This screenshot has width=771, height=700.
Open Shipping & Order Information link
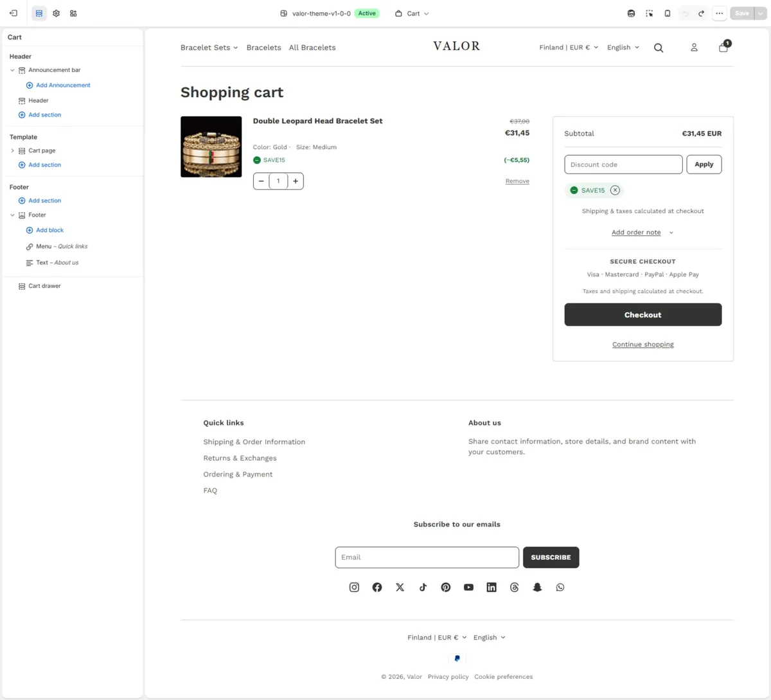tap(254, 442)
